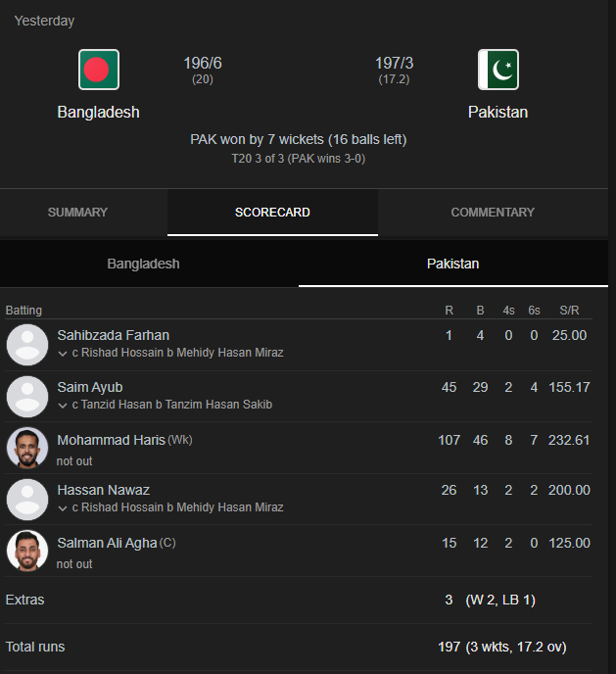This screenshot has height=674, width=616.
Task: Click the Bangladesh flag icon
Action: [x=99, y=70]
